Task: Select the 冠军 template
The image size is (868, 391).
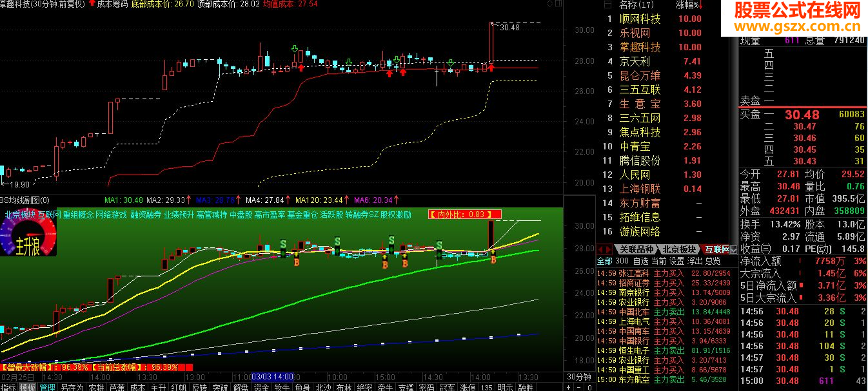Action: point(448,387)
